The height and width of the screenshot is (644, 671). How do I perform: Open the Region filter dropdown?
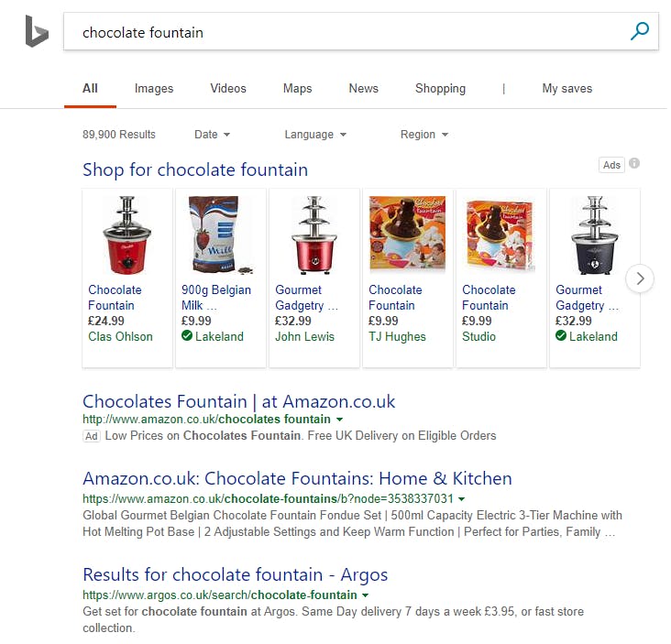(x=424, y=135)
